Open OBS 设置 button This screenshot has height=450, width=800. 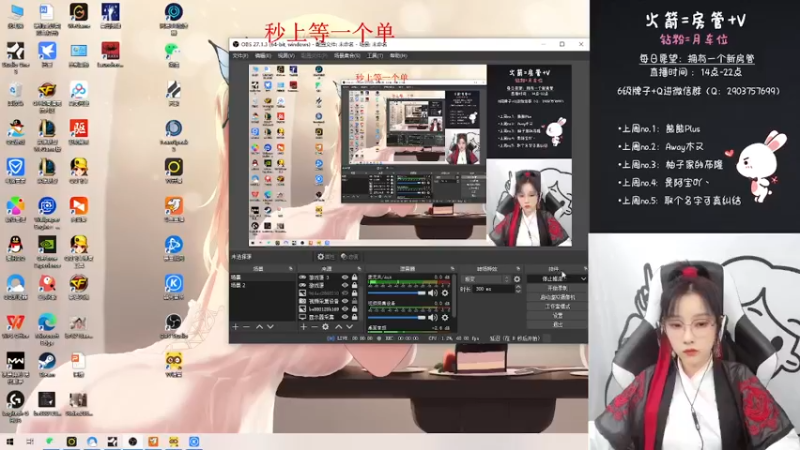tap(557, 315)
